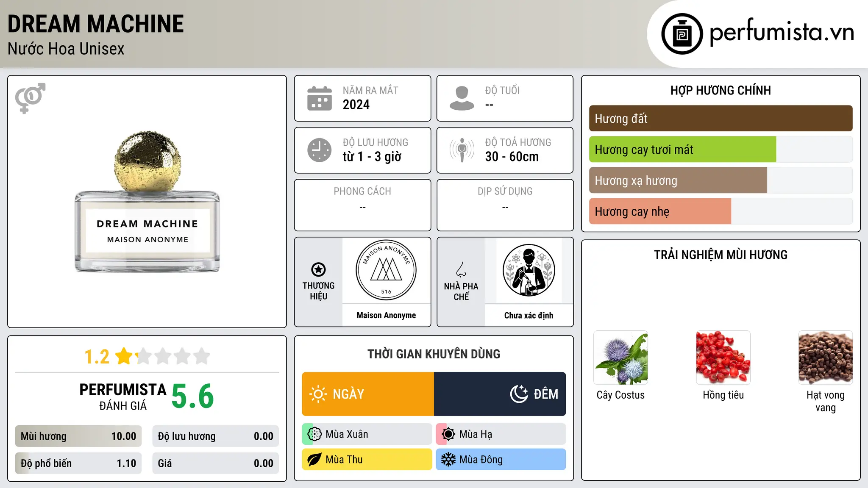This screenshot has height=488, width=868.
Task: Choose the Mùa Xuân season bar
Action: 367,434
